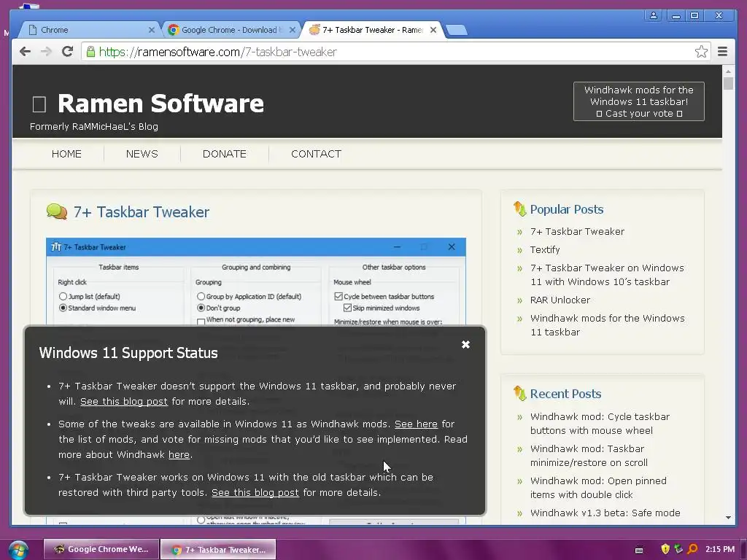
Task: Switch to 'Google Chrome - Download' tab
Action: tap(231, 30)
